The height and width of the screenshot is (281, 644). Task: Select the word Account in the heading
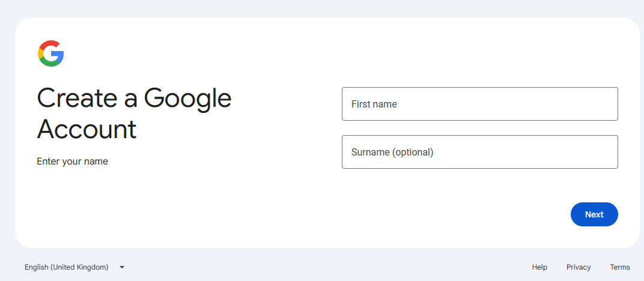pyautogui.click(x=87, y=128)
